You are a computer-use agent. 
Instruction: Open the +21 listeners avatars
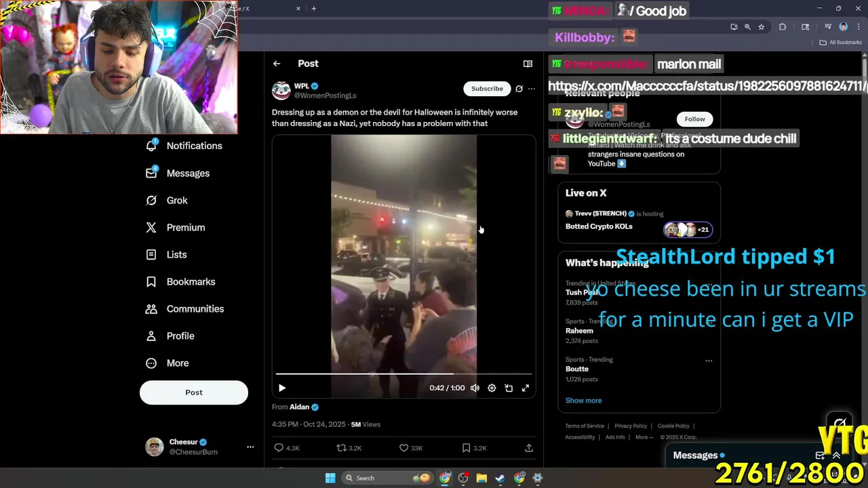coord(688,229)
